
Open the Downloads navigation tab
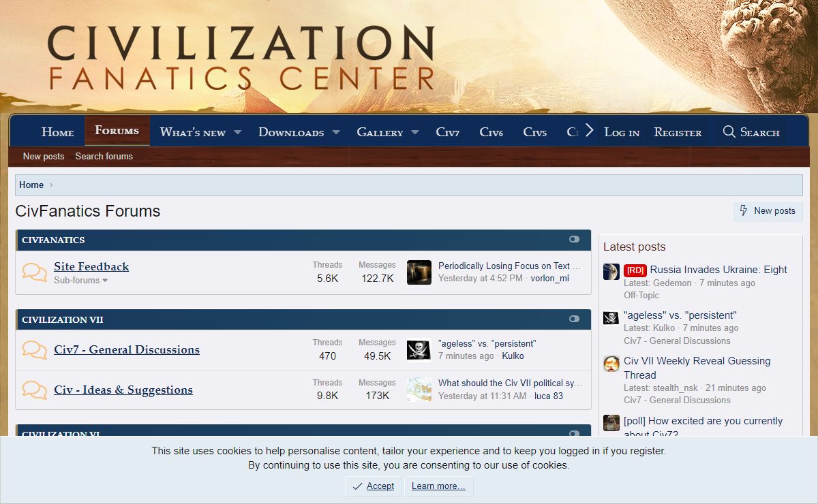click(x=291, y=132)
